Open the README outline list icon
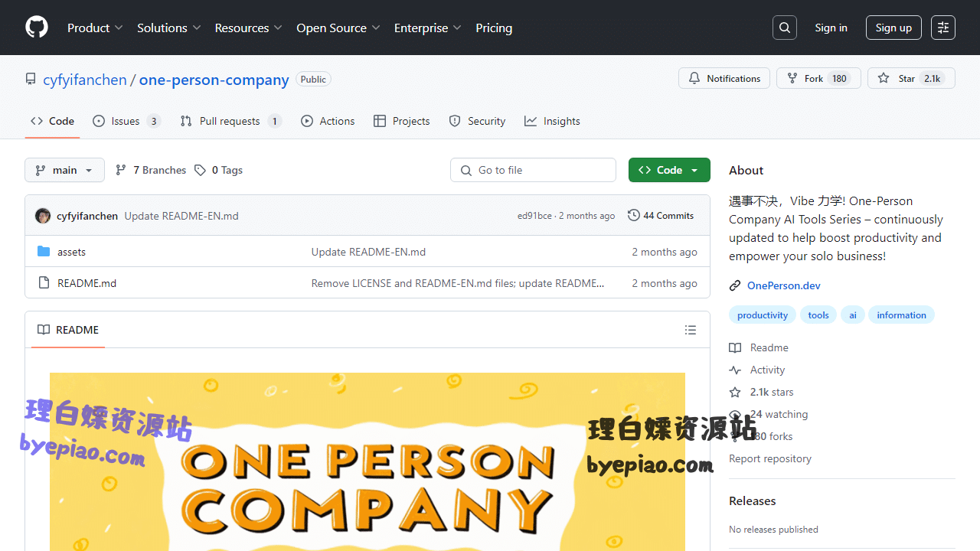Screen dimensions: 980x551 [x=691, y=330]
